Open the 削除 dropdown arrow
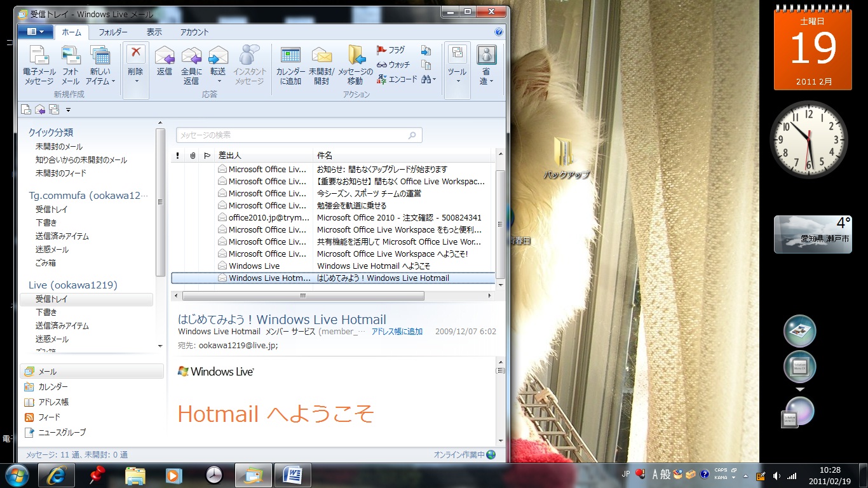This screenshot has height=488, width=868. [x=135, y=81]
